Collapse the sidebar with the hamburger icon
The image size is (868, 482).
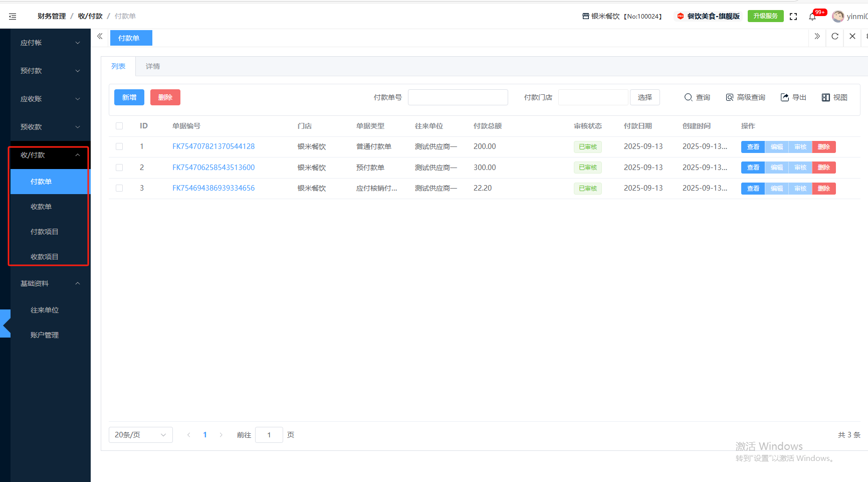(13, 17)
